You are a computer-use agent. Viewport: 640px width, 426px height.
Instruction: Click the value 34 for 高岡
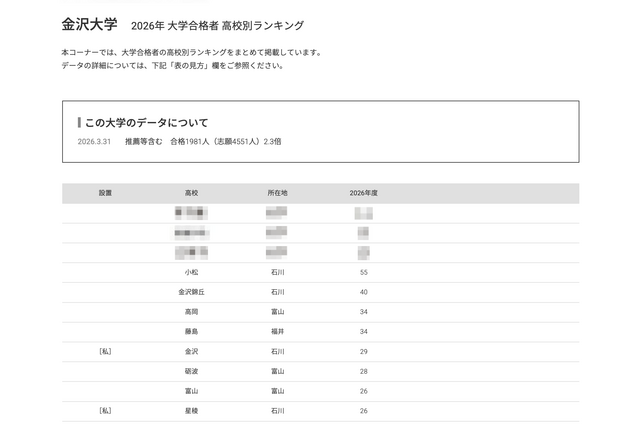click(x=364, y=312)
